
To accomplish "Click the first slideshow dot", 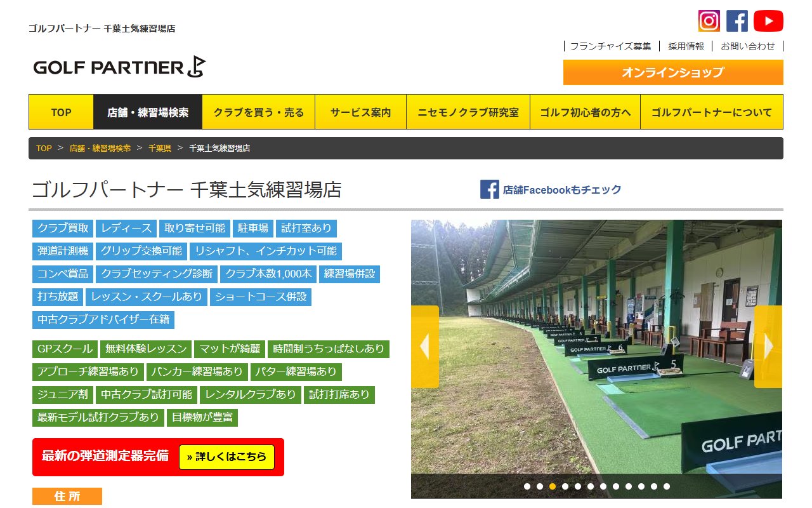I will click(x=527, y=486).
